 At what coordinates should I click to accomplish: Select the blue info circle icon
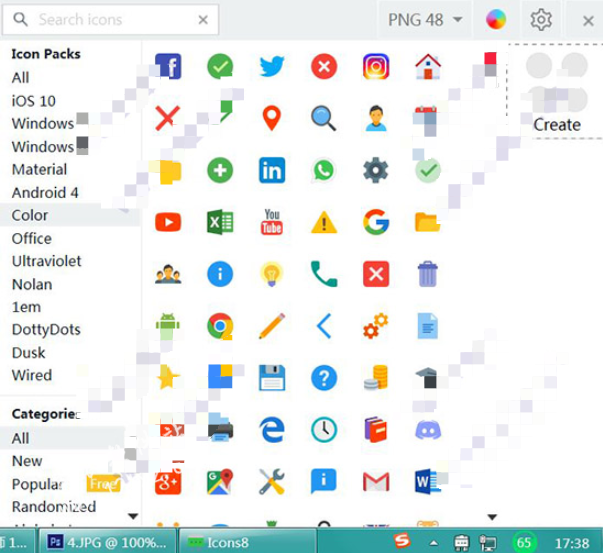click(x=220, y=274)
